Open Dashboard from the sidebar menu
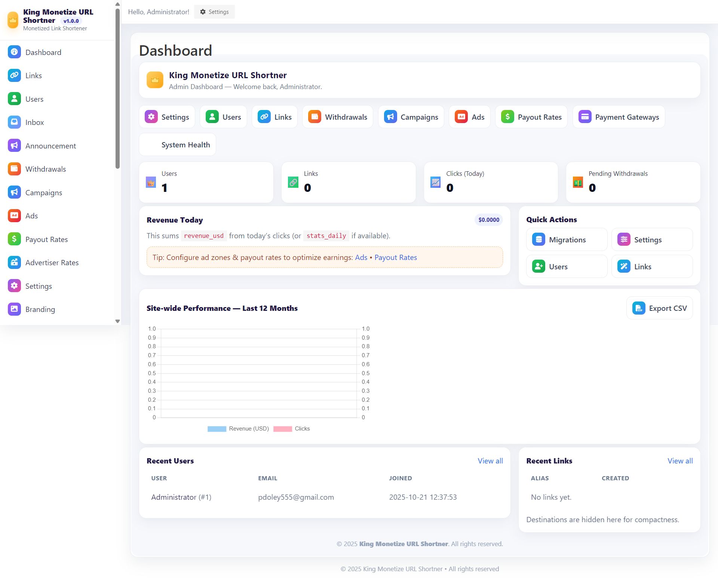 point(43,52)
